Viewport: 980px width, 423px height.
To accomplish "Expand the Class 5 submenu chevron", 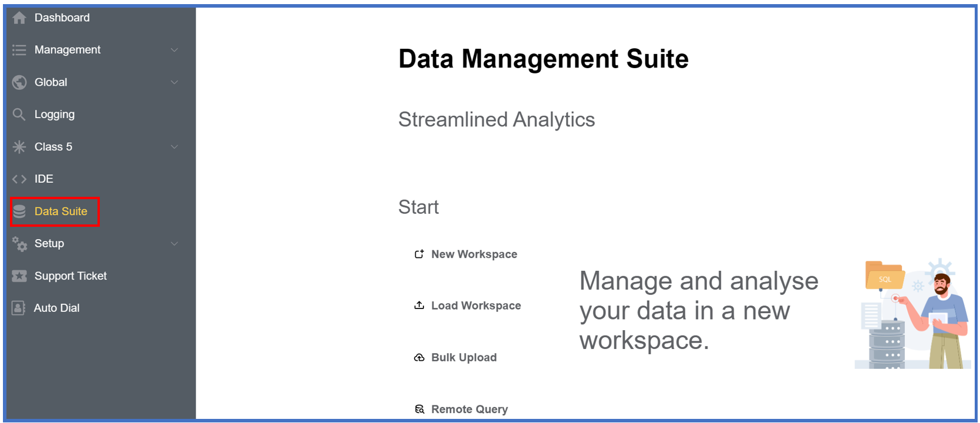I will [x=174, y=147].
